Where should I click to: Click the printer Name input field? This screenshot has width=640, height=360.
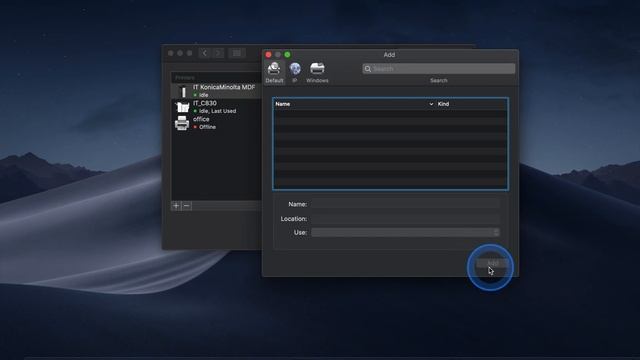pos(405,204)
